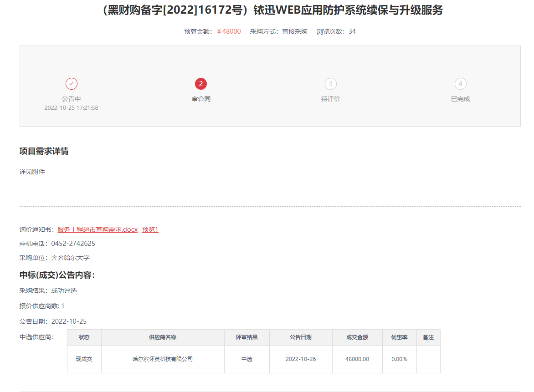
Task: Select the red step 2 审合同 circle icon
Action: click(x=200, y=84)
